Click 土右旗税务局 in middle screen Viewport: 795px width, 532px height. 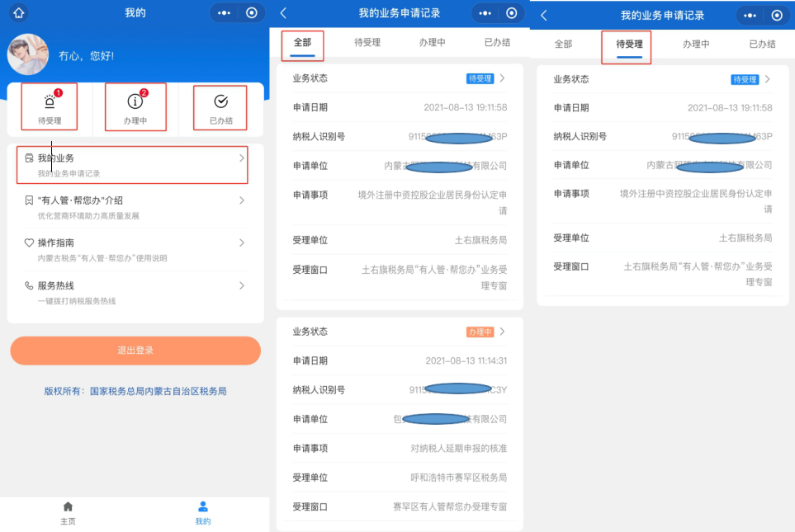[x=480, y=240]
